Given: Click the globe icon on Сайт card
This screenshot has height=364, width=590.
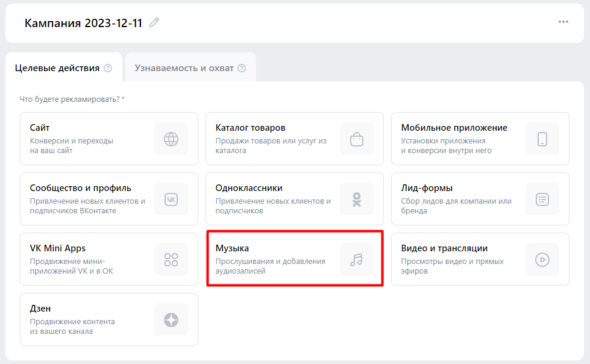Looking at the screenshot, I should [x=171, y=139].
